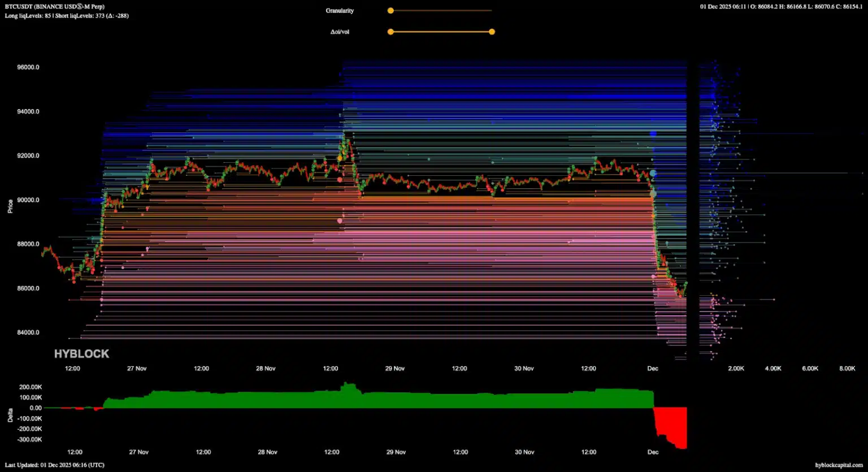Select the Dec label on Delta chart axis
Viewport: 868px width, 472px height.
coord(653,452)
